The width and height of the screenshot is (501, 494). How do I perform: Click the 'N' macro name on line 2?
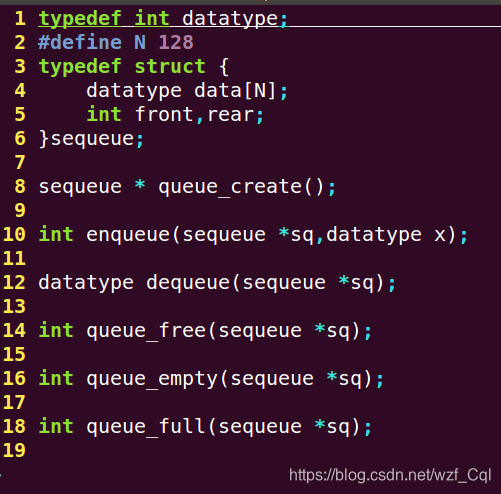click(x=140, y=42)
